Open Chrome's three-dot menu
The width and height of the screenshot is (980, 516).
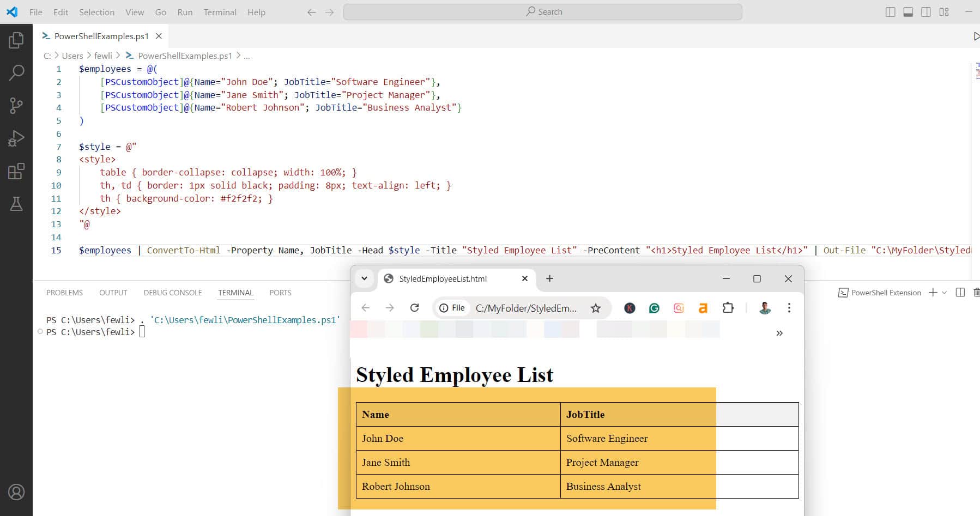click(x=789, y=308)
